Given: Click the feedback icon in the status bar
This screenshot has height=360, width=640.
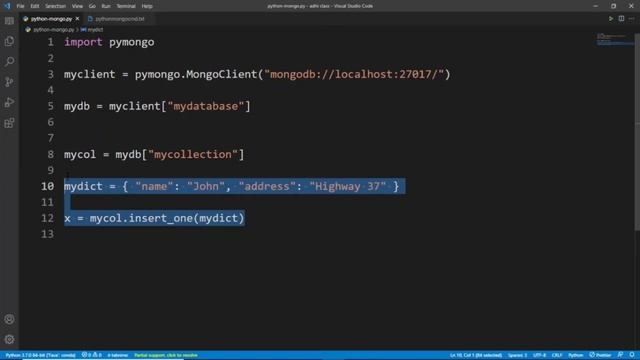Looking at the screenshot, I should 620,355.
